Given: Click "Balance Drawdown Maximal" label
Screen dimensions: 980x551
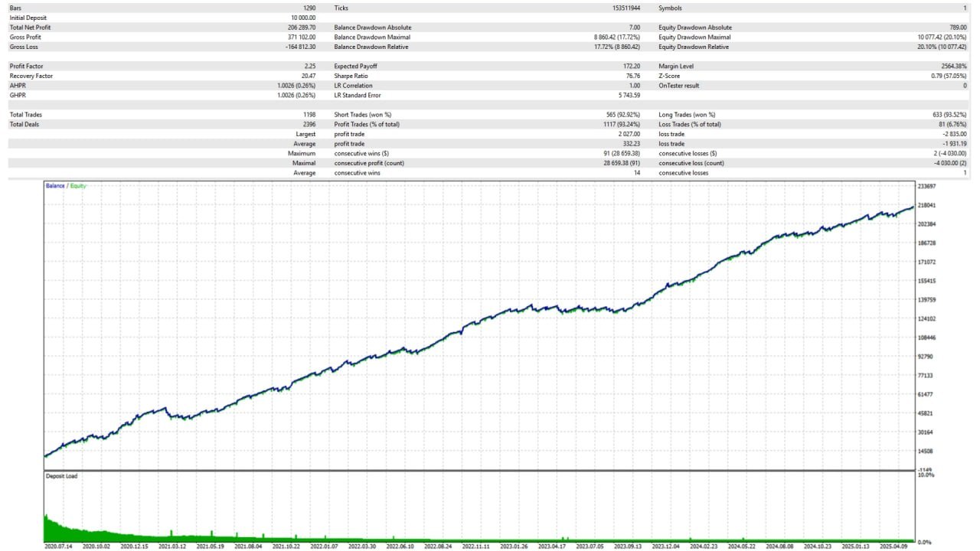Looking at the screenshot, I should pyautogui.click(x=372, y=37).
